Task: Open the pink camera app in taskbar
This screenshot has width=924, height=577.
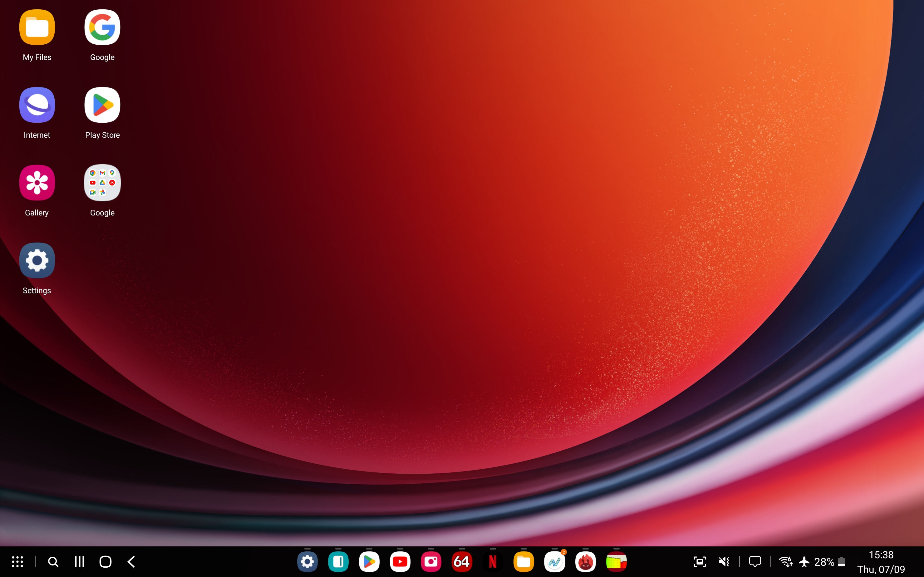Action: click(x=431, y=562)
